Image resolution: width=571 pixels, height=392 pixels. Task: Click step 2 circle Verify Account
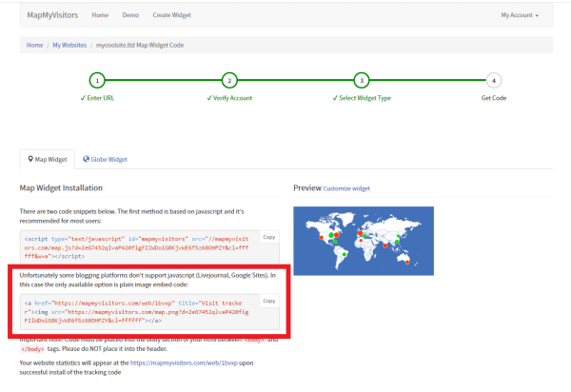229,81
